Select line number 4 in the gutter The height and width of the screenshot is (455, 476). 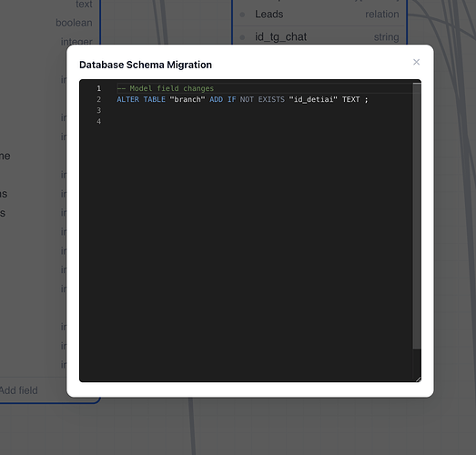(98, 121)
